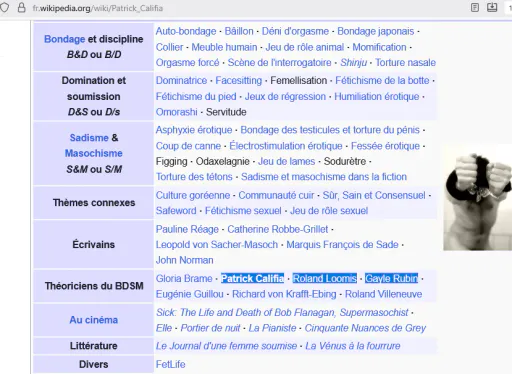Open Scène de l'interrogatoire link

280,63
